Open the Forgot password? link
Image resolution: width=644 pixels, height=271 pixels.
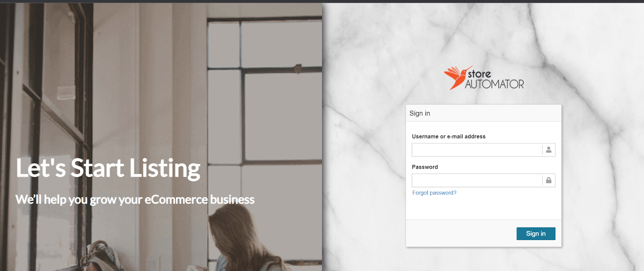pyautogui.click(x=434, y=193)
